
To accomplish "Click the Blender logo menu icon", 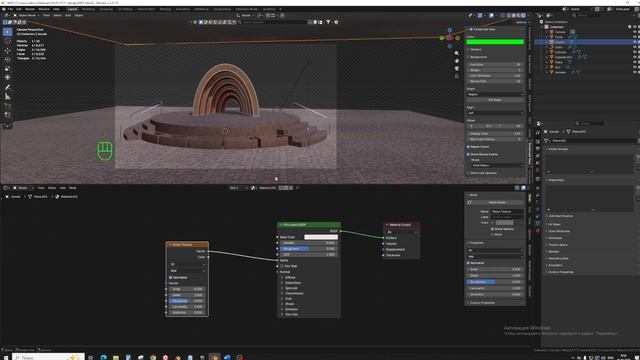I will coord(4,9).
